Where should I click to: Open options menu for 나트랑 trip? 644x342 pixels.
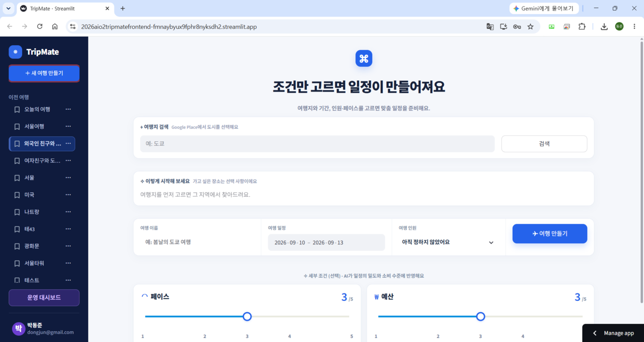68,212
